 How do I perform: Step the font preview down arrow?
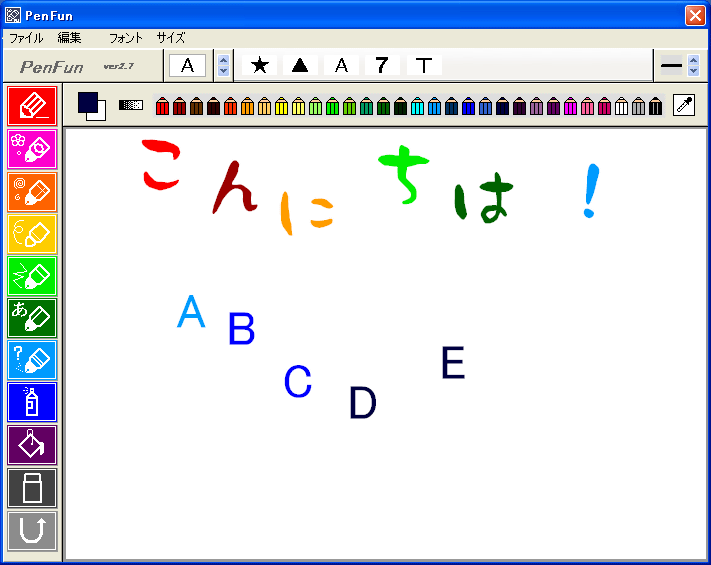pyautogui.click(x=223, y=71)
